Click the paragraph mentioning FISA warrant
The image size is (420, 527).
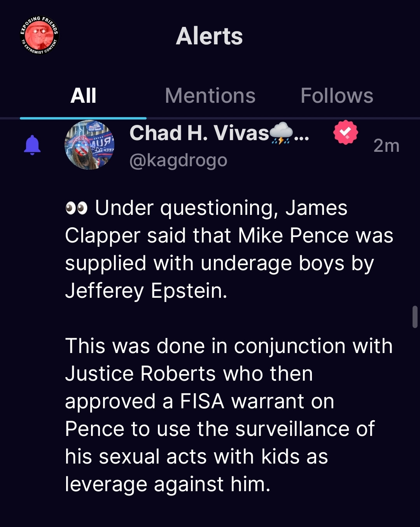coord(229,415)
